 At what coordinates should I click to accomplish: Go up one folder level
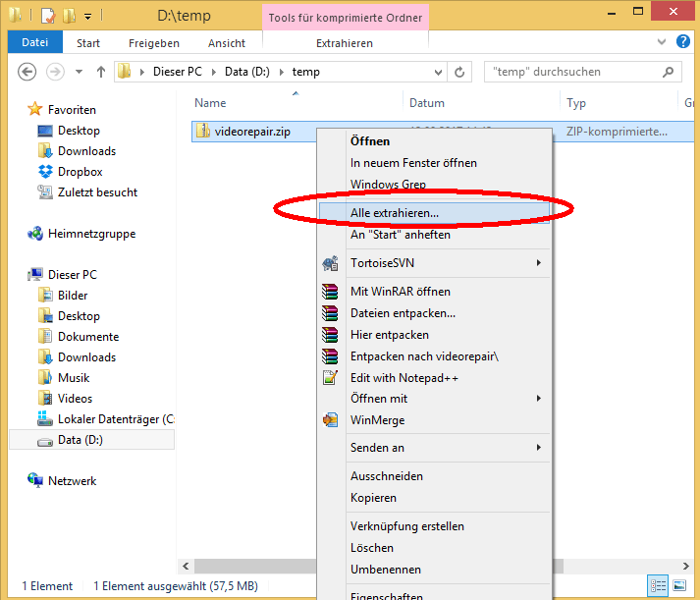[x=101, y=72]
